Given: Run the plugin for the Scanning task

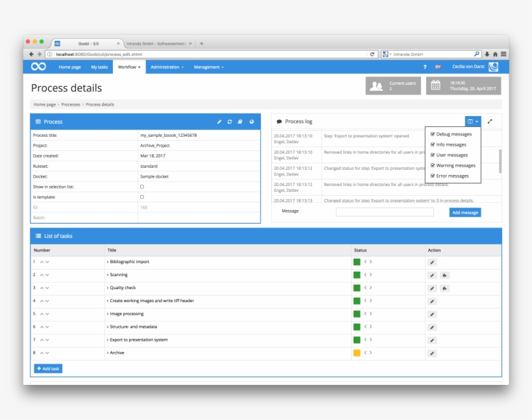Looking at the screenshot, I should pyautogui.click(x=444, y=275).
